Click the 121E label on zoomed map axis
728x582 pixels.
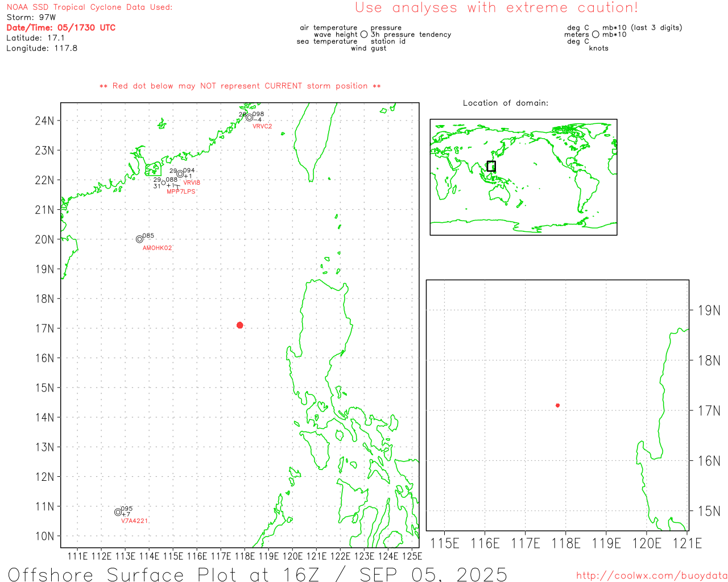(687, 543)
